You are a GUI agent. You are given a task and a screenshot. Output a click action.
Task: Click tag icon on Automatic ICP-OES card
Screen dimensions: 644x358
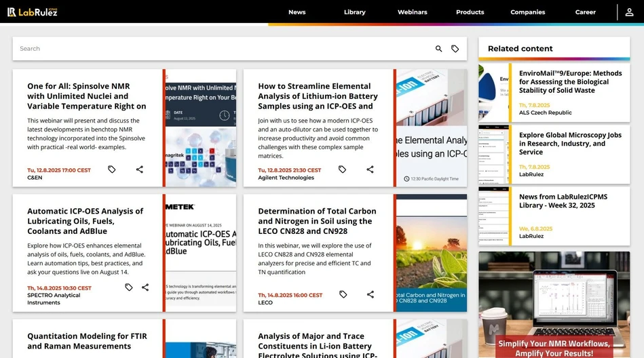click(129, 287)
